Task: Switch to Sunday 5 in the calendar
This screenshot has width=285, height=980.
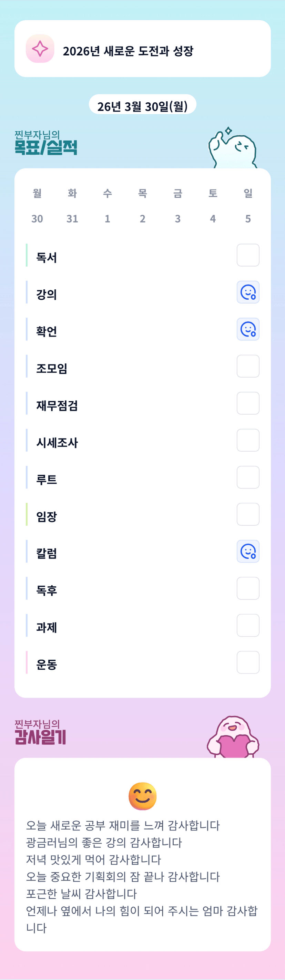Action: 248,218
